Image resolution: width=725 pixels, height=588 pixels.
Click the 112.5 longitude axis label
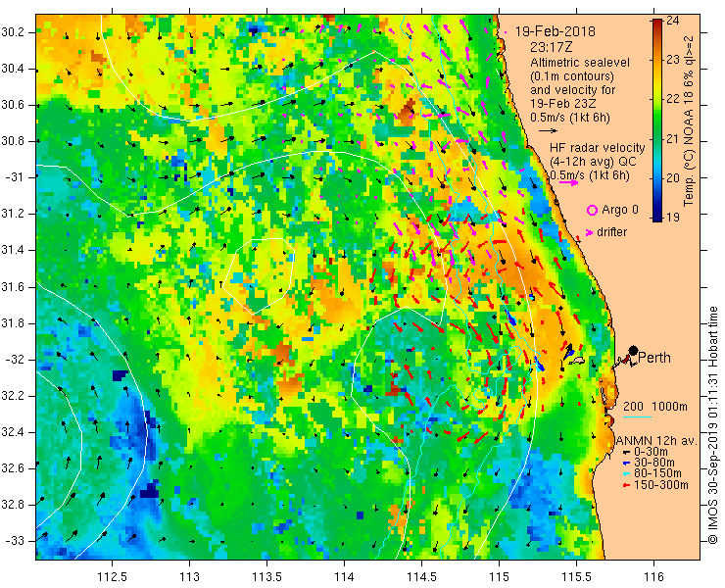click(112, 576)
